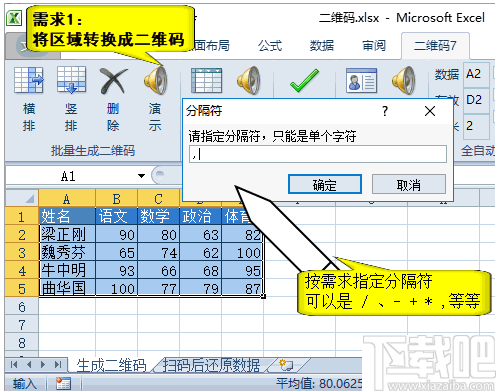Open the 审阅 ribbon tab
Image resolution: width=498 pixels, height=391 pixels.
coord(374,46)
